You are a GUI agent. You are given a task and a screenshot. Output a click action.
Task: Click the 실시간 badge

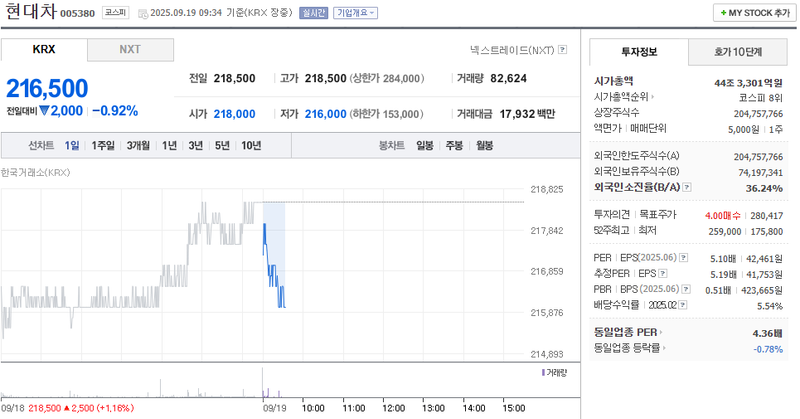313,13
